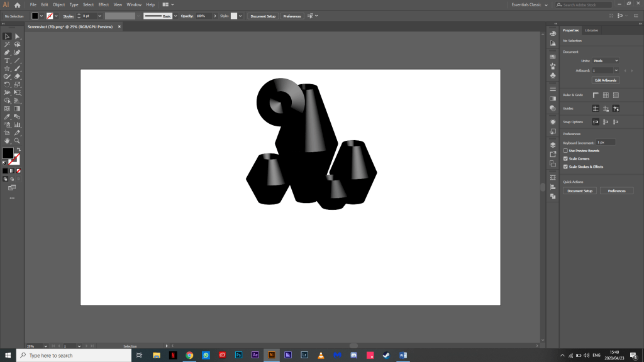This screenshot has width=644, height=362.
Task: Toggle Scale Strokes & Effects checkbox
Action: [565, 167]
